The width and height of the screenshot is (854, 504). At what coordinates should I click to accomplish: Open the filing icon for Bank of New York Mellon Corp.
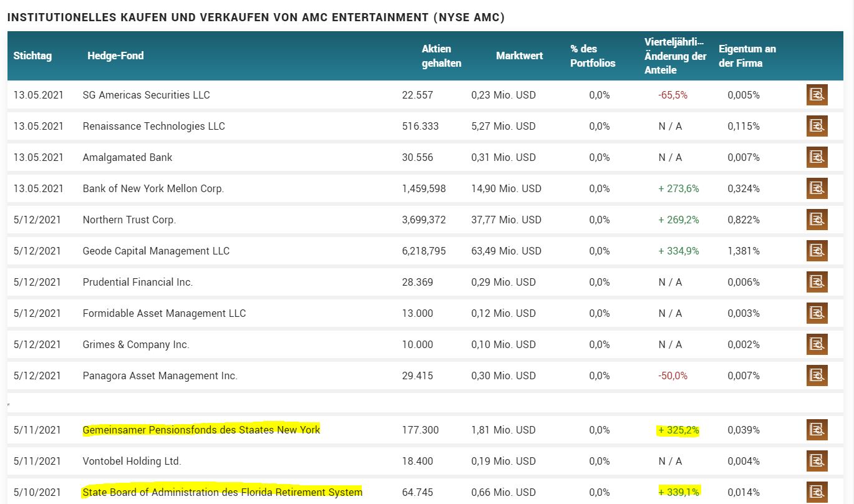click(817, 188)
